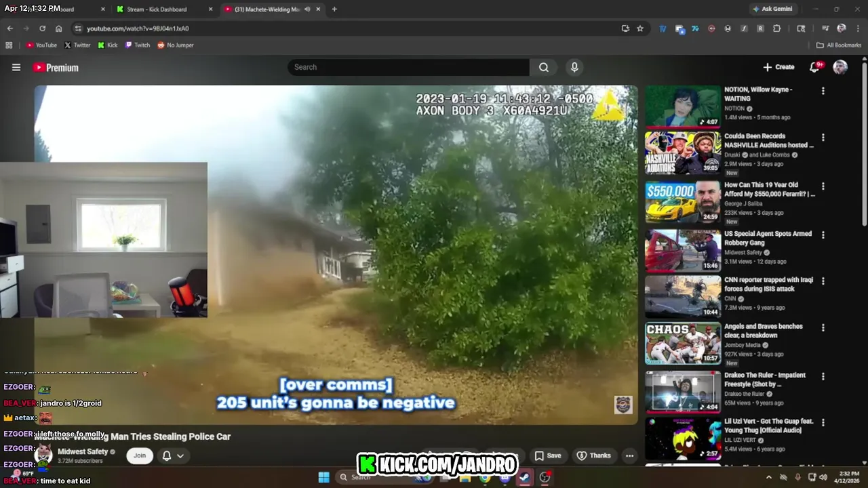Open options for US Special Agent video
Viewport: 868px width, 488px height.
(x=823, y=235)
